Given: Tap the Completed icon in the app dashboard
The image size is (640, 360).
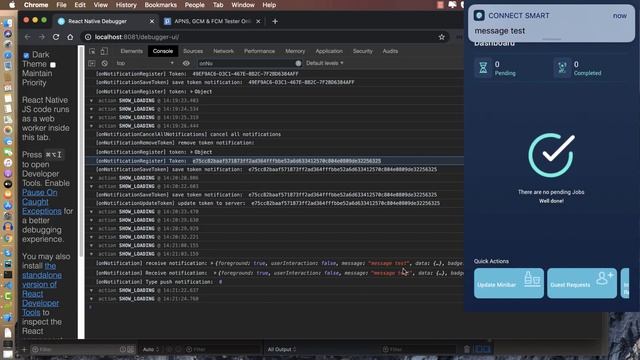Looking at the screenshot, I should point(562,68).
